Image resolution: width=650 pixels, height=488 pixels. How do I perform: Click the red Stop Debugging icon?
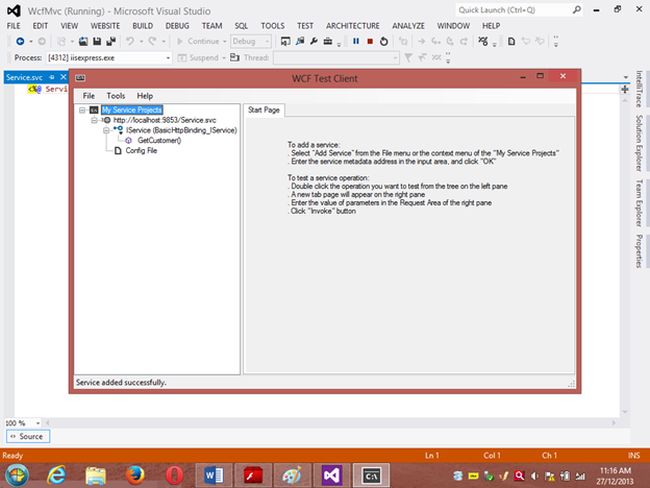coord(370,41)
